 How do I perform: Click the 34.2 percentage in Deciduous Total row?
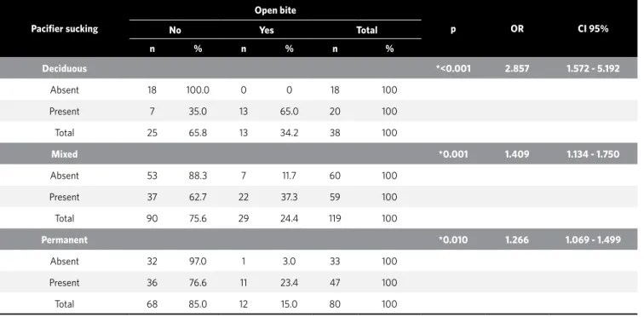tap(289, 133)
